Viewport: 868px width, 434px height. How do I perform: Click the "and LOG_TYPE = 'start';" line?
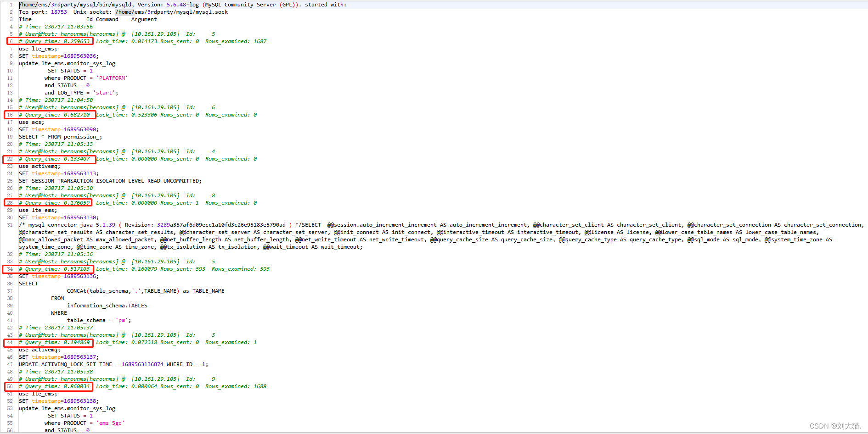(x=81, y=93)
